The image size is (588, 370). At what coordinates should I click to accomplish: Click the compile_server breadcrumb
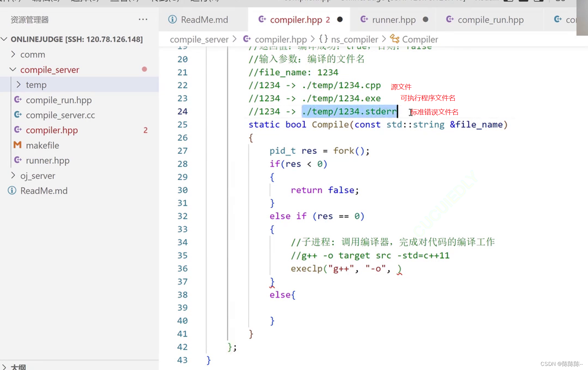199,40
